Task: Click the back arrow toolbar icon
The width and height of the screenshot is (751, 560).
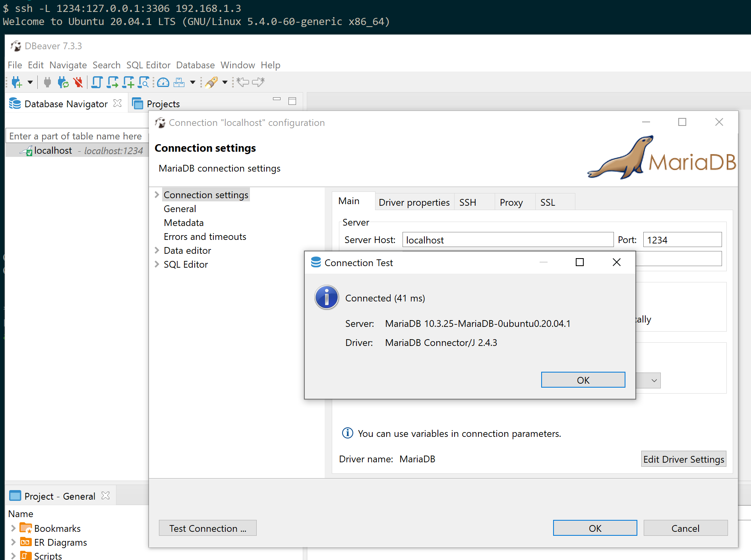Action: click(243, 82)
